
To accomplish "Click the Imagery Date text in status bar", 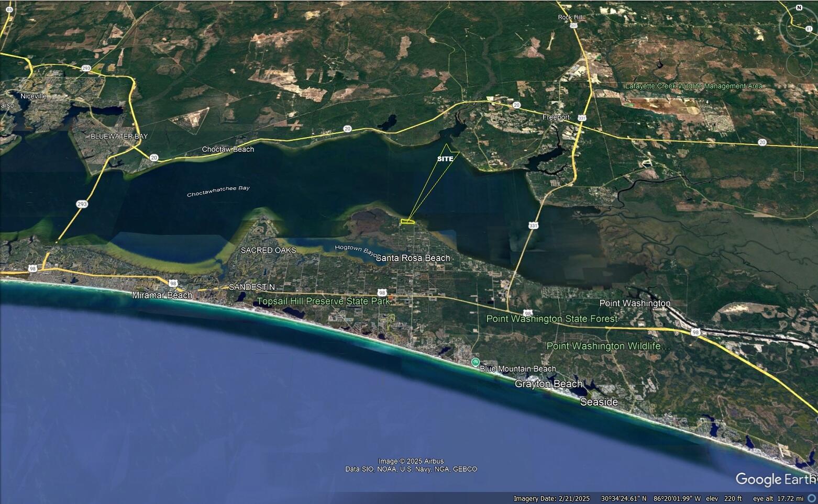I will click(x=551, y=499).
